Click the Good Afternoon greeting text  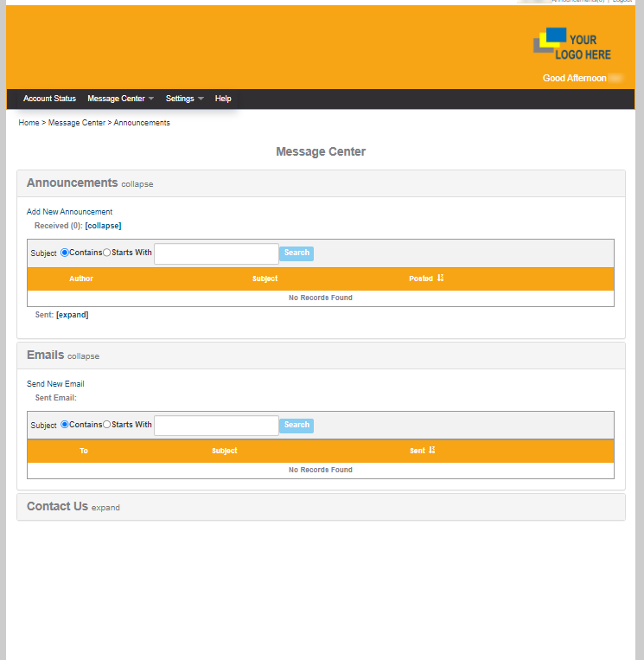point(574,78)
